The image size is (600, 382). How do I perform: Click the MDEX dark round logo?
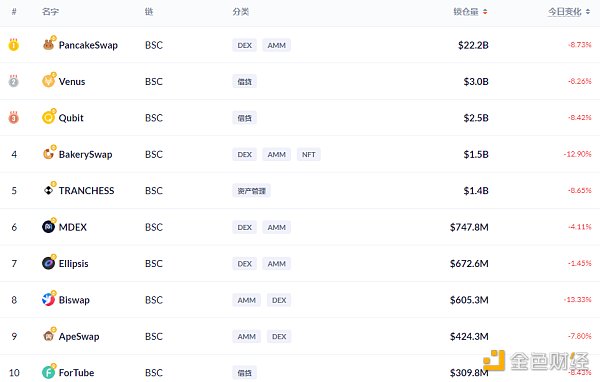click(48, 227)
